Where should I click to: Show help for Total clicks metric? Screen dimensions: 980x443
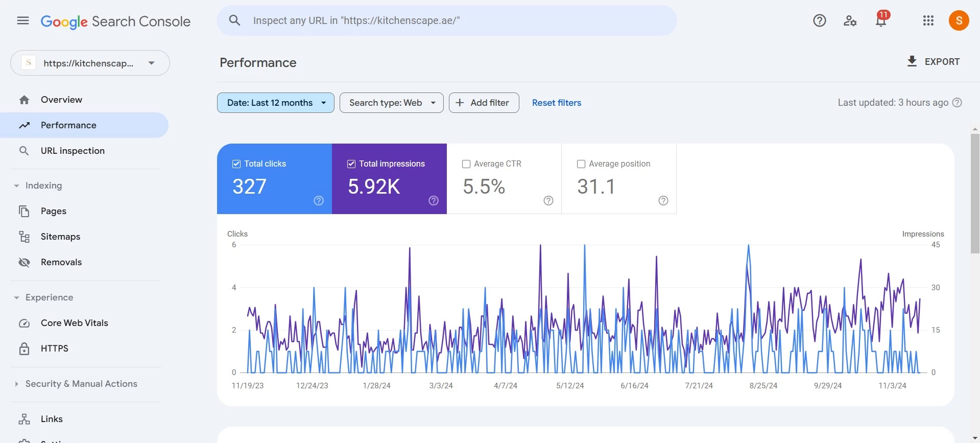tap(319, 201)
